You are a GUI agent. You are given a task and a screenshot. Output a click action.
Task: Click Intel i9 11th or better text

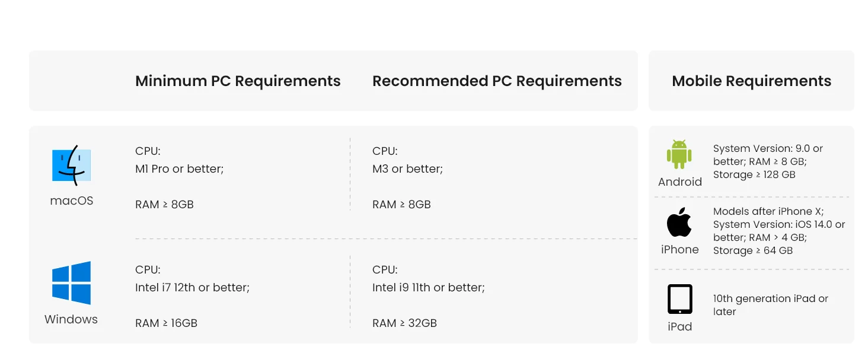point(428,287)
